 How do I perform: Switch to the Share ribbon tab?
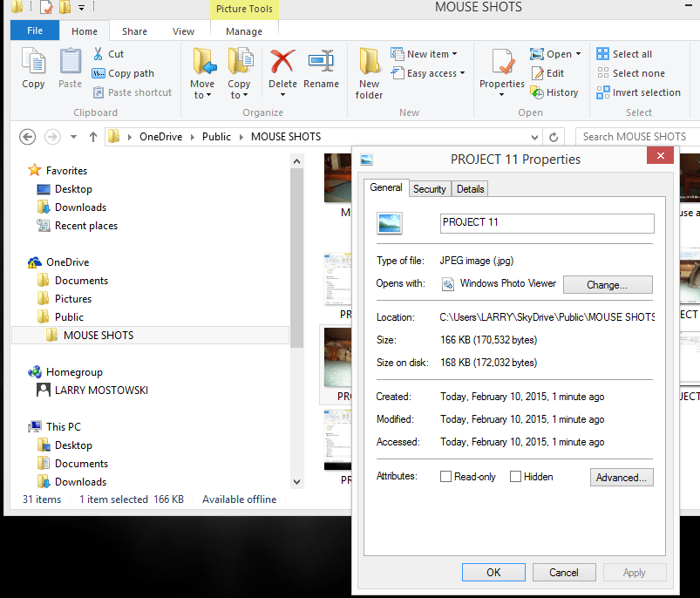pos(135,31)
